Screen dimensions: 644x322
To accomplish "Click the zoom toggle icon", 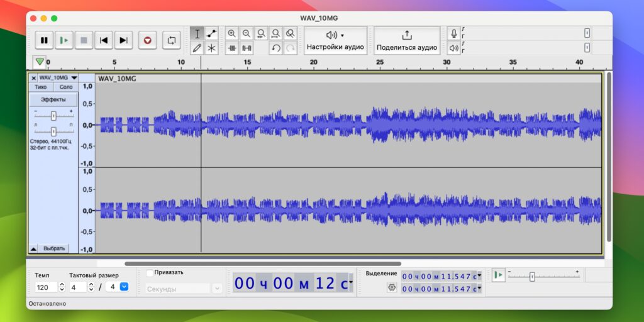I will 291,34.
